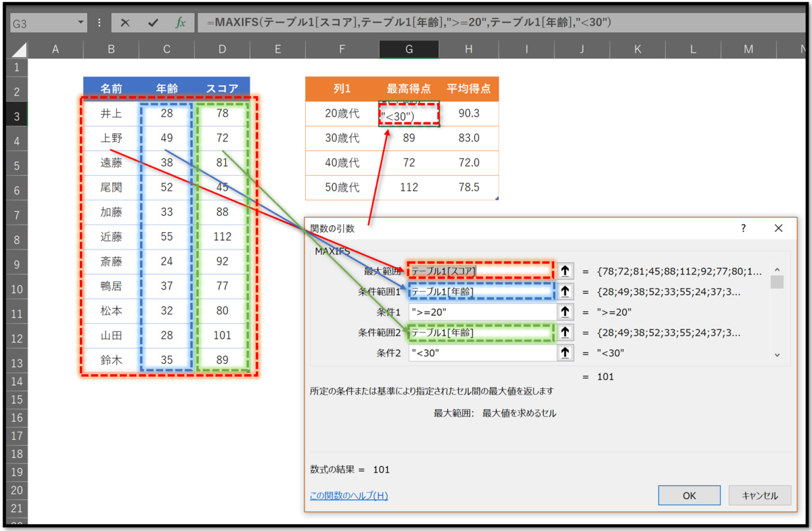Click the Insert Function (fx) icon

[179, 22]
